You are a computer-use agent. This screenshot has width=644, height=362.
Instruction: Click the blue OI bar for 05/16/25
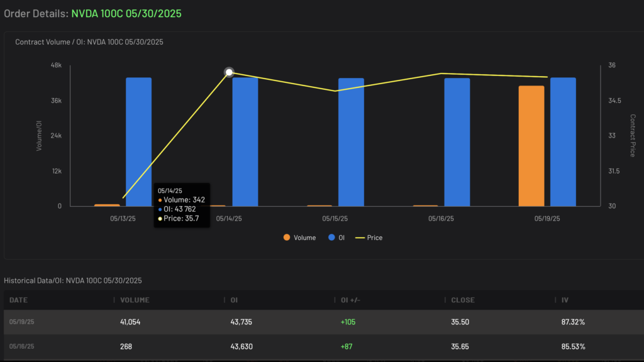point(457,142)
